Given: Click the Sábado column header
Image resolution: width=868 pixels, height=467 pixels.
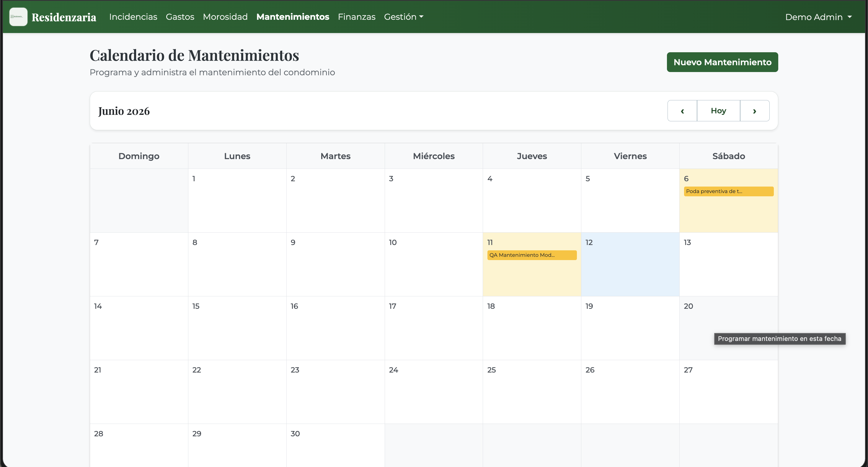Looking at the screenshot, I should coord(729,156).
